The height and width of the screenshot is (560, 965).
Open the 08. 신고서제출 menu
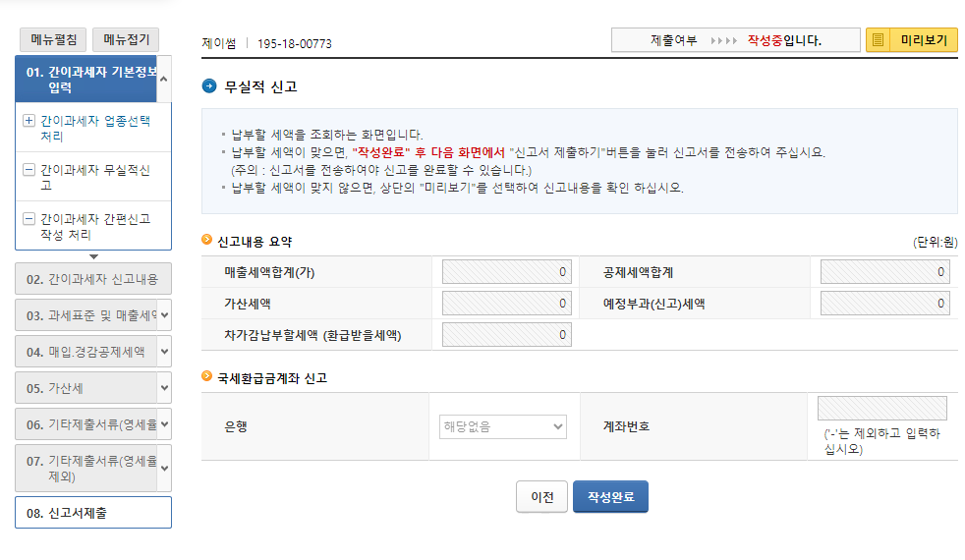(93, 513)
